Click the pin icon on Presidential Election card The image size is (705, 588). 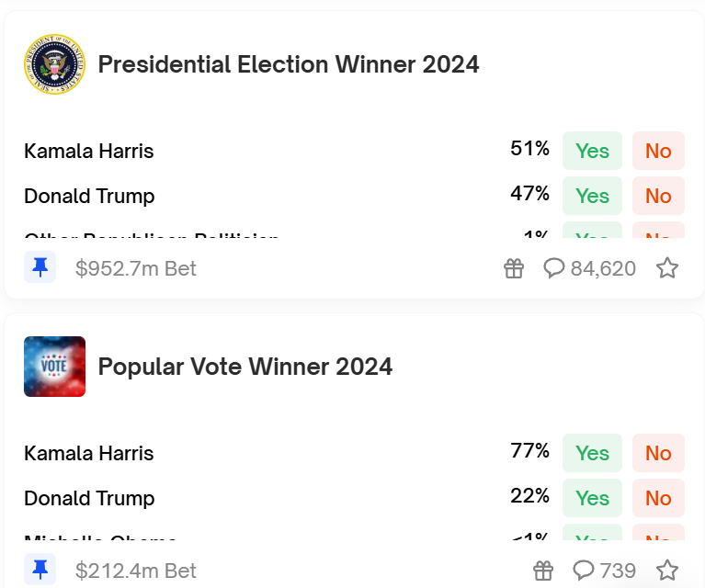coord(40,267)
